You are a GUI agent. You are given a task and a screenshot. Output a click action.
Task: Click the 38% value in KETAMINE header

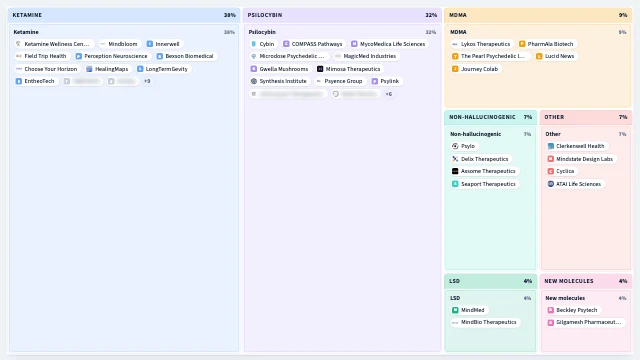pyautogui.click(x=229, y=15)
